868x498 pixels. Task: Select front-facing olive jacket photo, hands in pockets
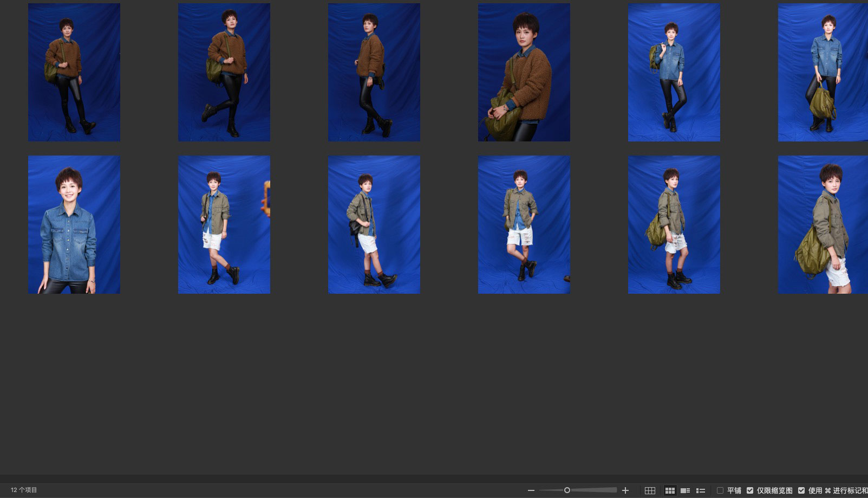click(x=524, y=224)
